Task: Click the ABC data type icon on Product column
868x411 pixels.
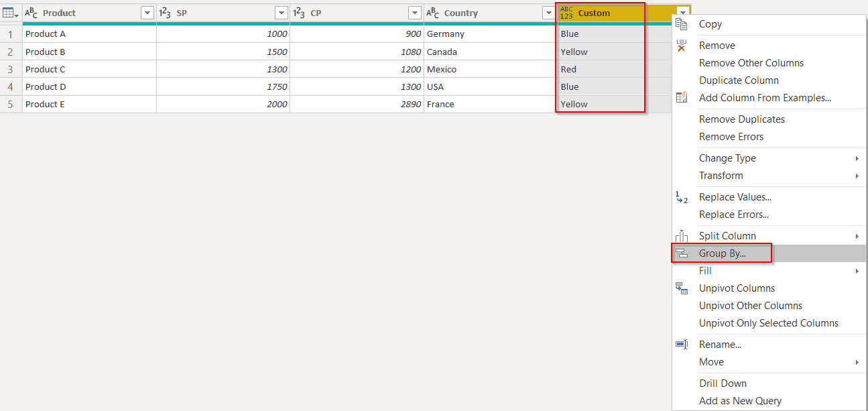Action: coord(29,12)
